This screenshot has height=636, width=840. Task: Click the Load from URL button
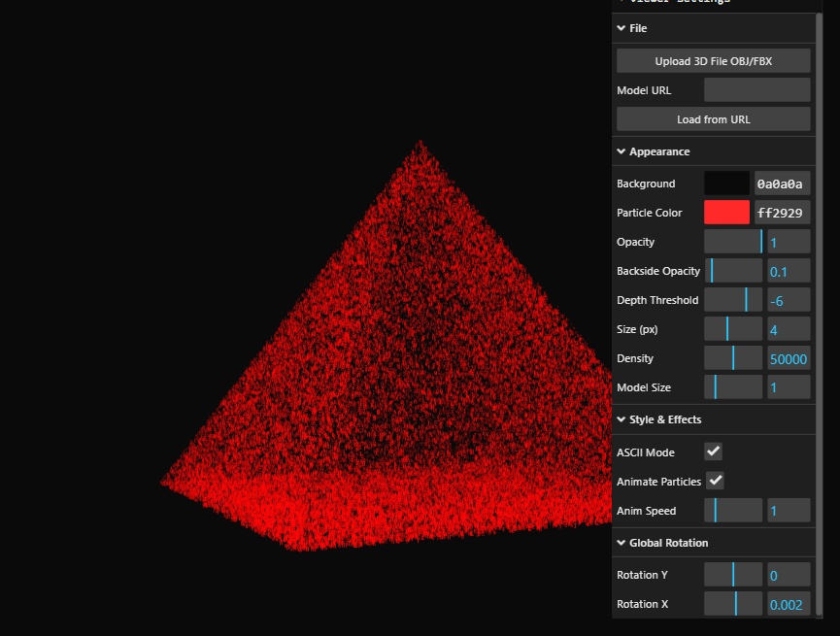click(x=713, y=119)
